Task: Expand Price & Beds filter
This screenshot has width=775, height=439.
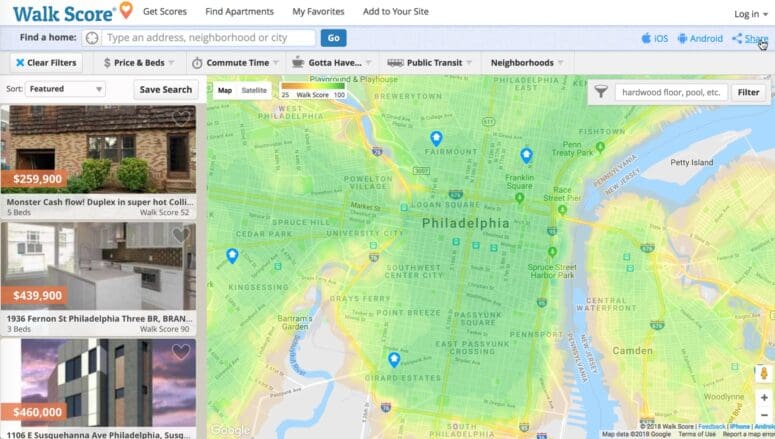Action: point(139,63)
